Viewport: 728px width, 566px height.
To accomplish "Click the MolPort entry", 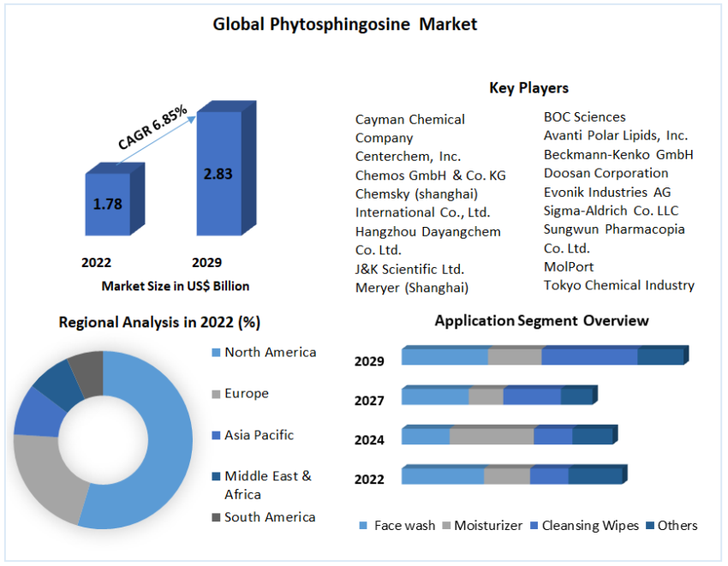I will click(x=569, y=267).
